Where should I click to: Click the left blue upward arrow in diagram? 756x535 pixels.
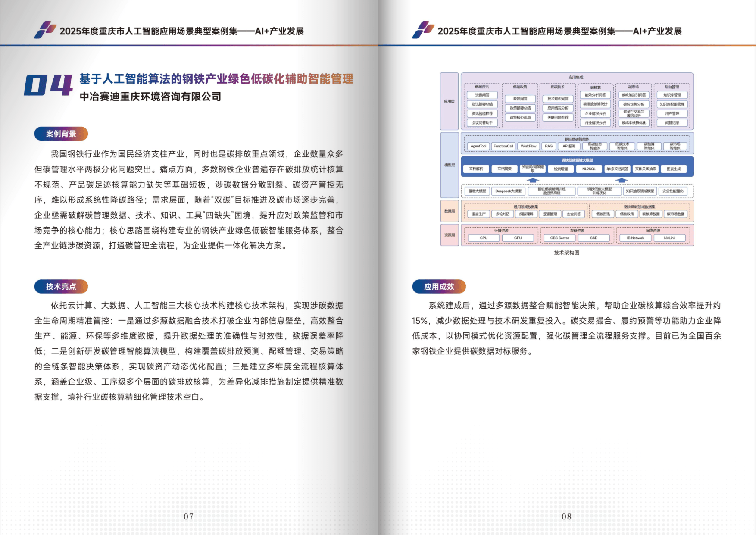pyautogui.click(x=533, y=180)
